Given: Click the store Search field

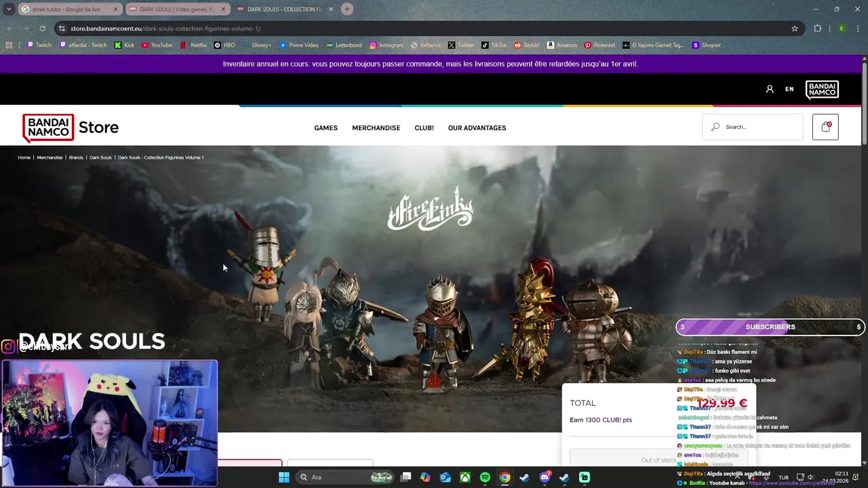Looking at the screenshot, I should click(753, 127).
